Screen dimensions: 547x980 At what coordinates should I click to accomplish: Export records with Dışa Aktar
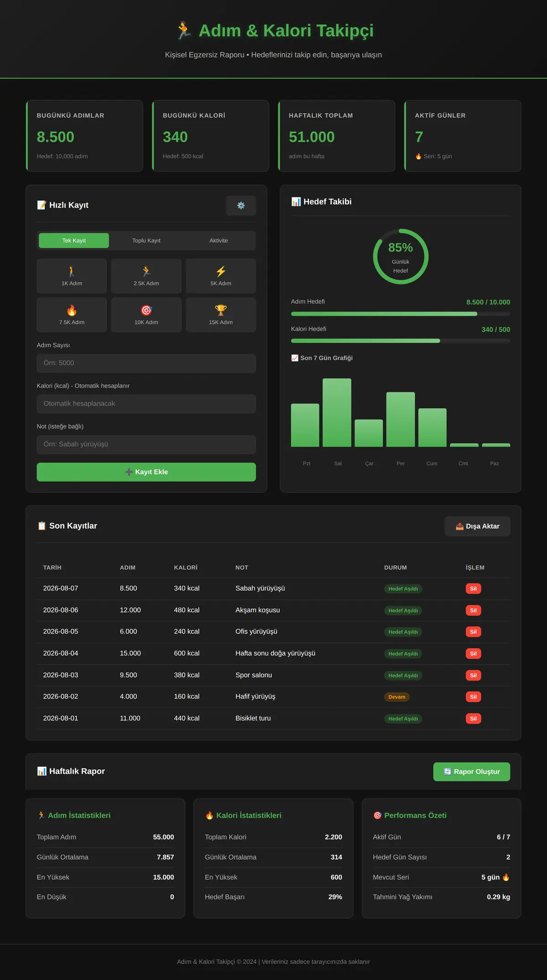pos(477,526)
